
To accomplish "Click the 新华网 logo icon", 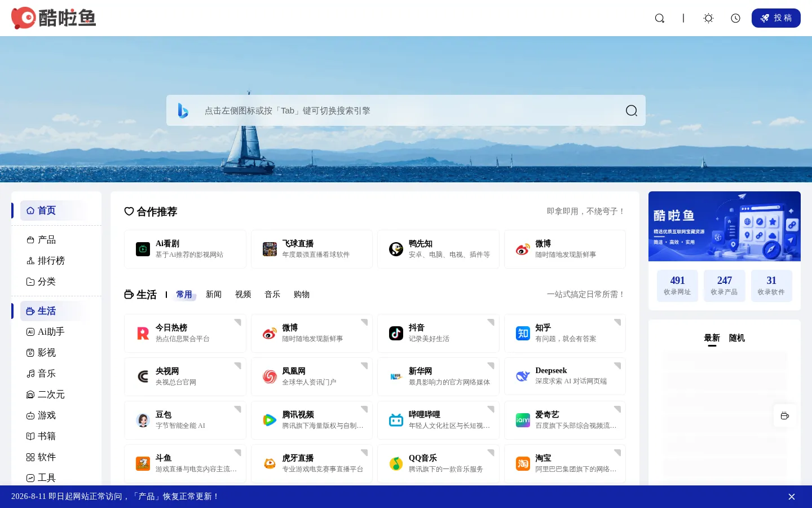I will tap(396, 376).
